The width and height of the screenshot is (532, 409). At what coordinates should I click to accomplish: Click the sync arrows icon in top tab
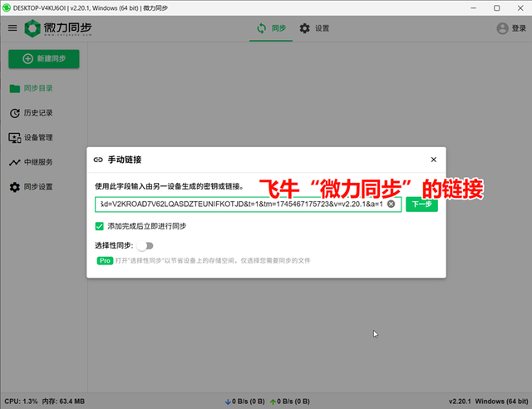[262, 28]
